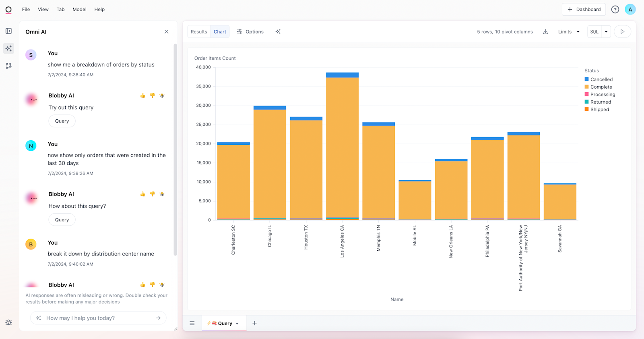Image resolution: width=644 pixels, height=339 pixels.
Task: Click the Dashboard button
Action: click(584, 9)
